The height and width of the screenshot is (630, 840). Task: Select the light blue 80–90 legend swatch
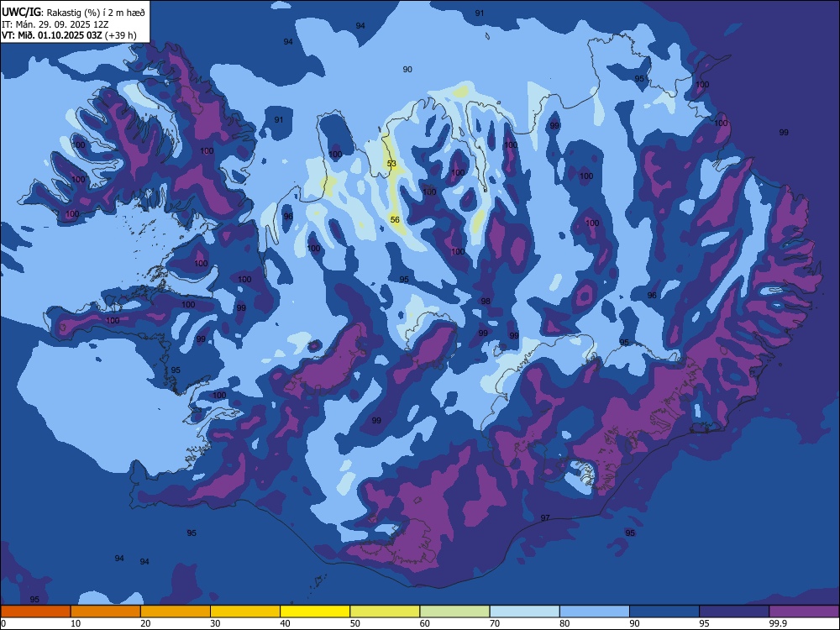coord(595,612)
